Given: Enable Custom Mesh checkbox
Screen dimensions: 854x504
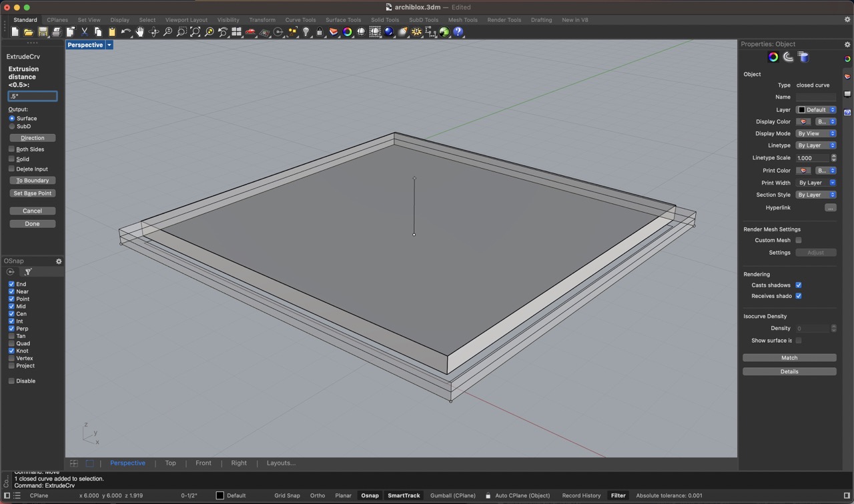Looking at the screenshot, I should point(799,240).
